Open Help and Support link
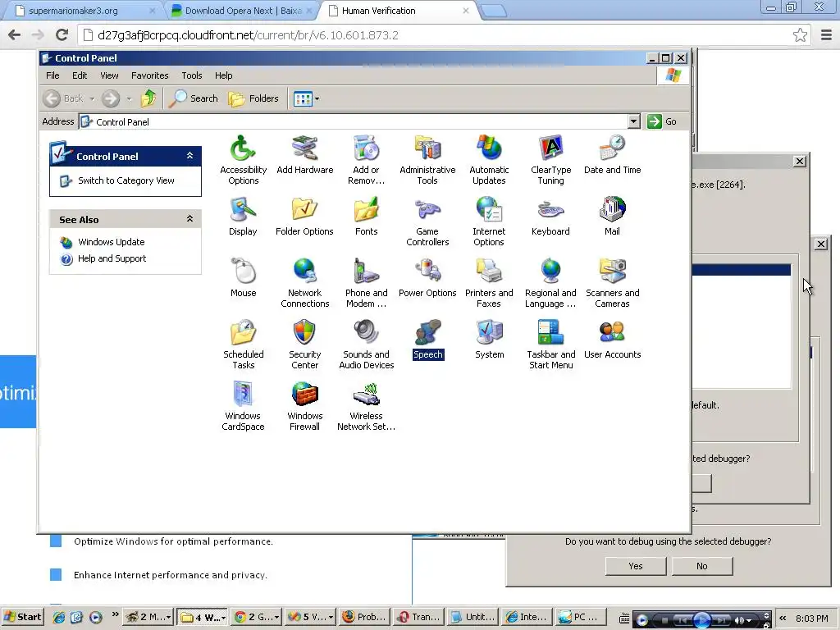The image size is (840, 630). [x=112, y=258]
